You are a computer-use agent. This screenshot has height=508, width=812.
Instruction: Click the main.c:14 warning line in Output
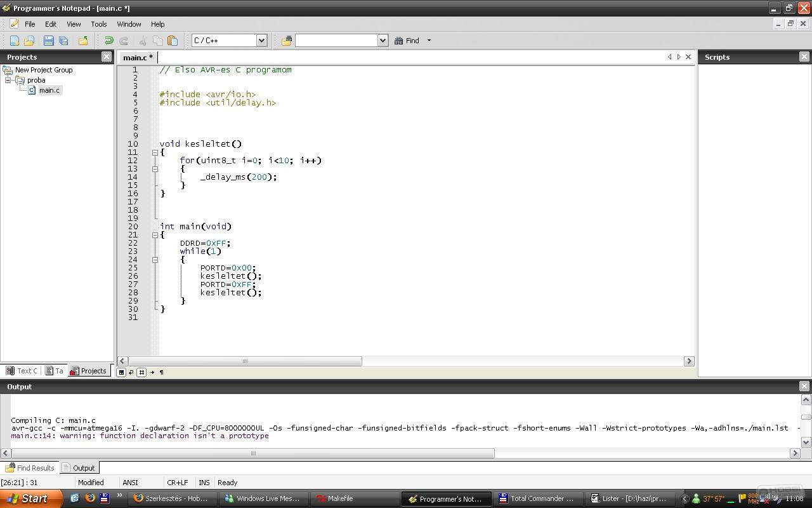(140, 436)
